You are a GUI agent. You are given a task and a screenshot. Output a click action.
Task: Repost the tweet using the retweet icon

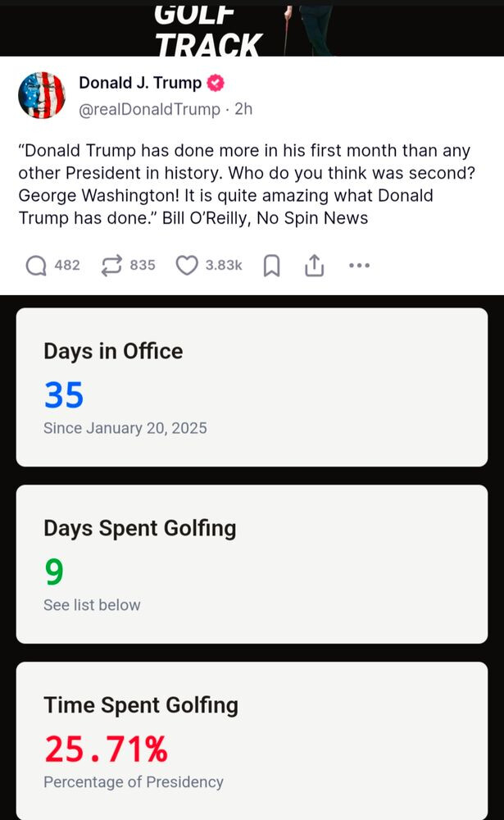pyautogui.click(x=111, y=266)
